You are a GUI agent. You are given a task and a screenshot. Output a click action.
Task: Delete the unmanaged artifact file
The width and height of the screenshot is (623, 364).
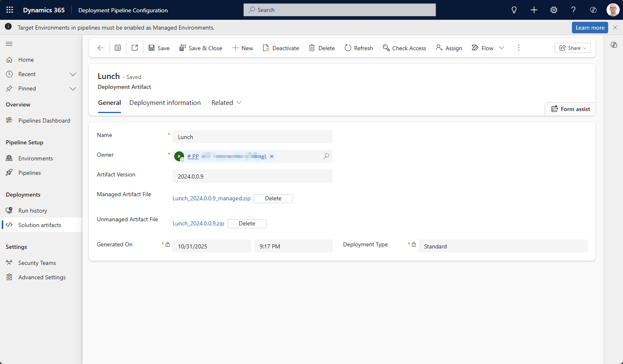(x=247, y=224)
